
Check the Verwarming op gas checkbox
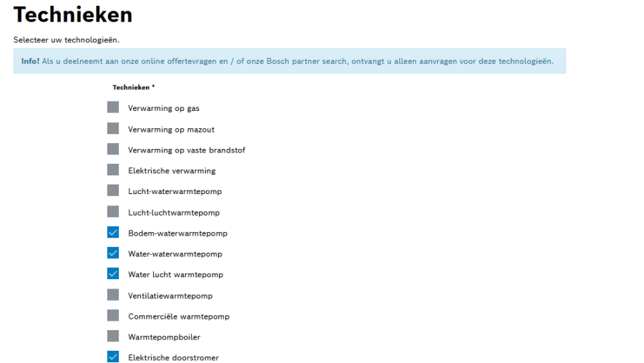click(x=113, y=107)
